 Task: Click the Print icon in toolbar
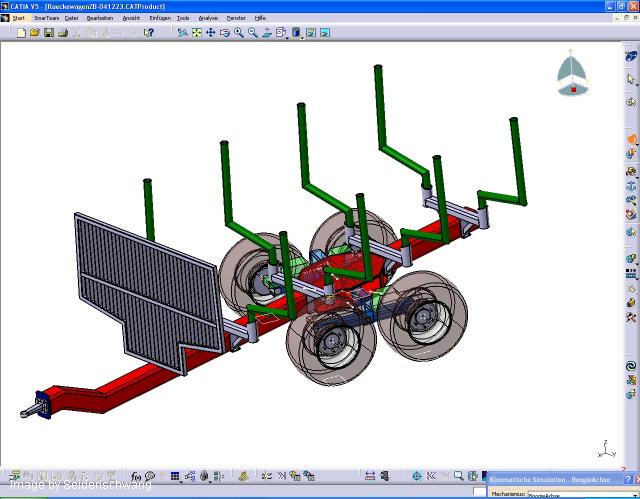tap(62, 32)
